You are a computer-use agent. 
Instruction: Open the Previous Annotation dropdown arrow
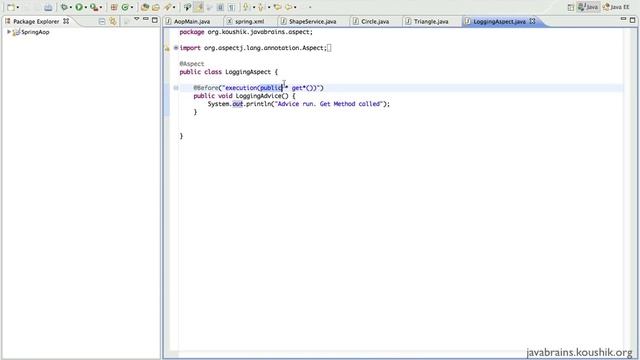coord(269,7)
